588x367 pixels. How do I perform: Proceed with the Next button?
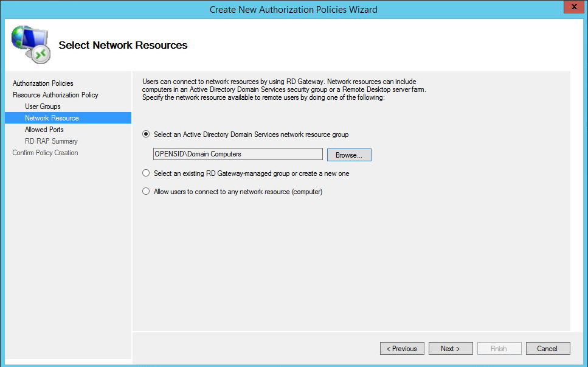point(451,349)
